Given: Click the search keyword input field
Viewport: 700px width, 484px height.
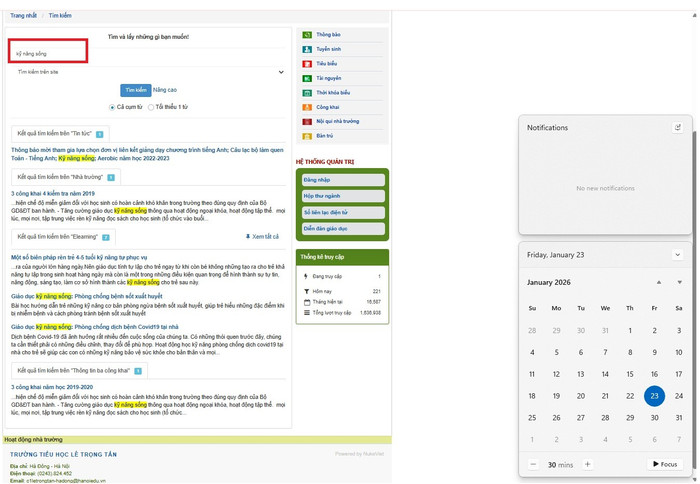Looking at the screenshot, I should tap(50, 52).
